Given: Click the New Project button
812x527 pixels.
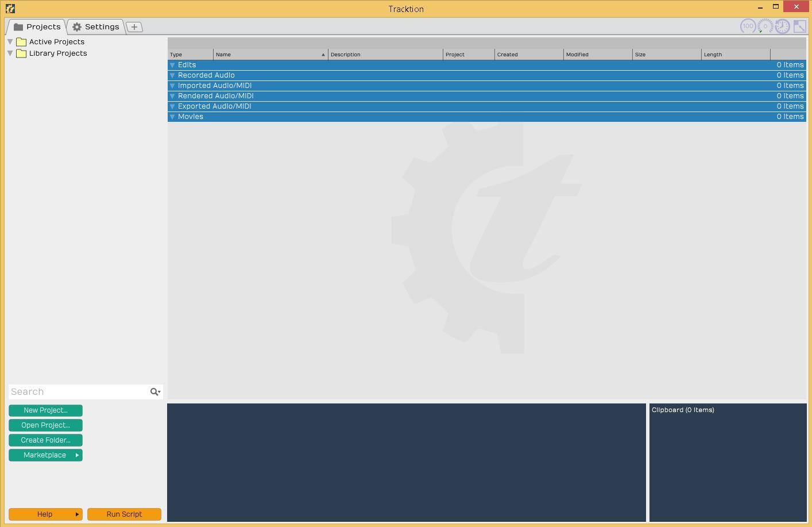Looking at the screenshot, I should point(45,410).
